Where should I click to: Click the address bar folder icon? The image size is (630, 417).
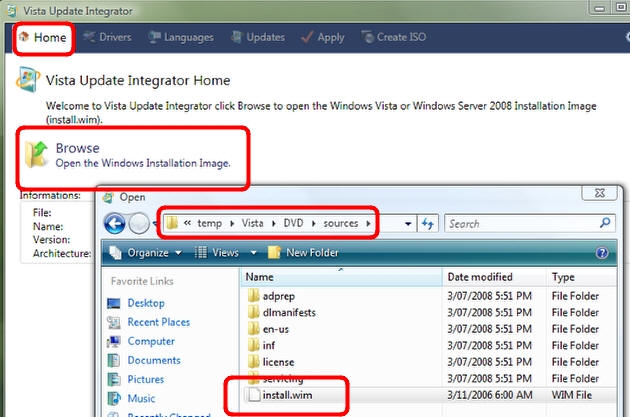[x=172, y=223]
